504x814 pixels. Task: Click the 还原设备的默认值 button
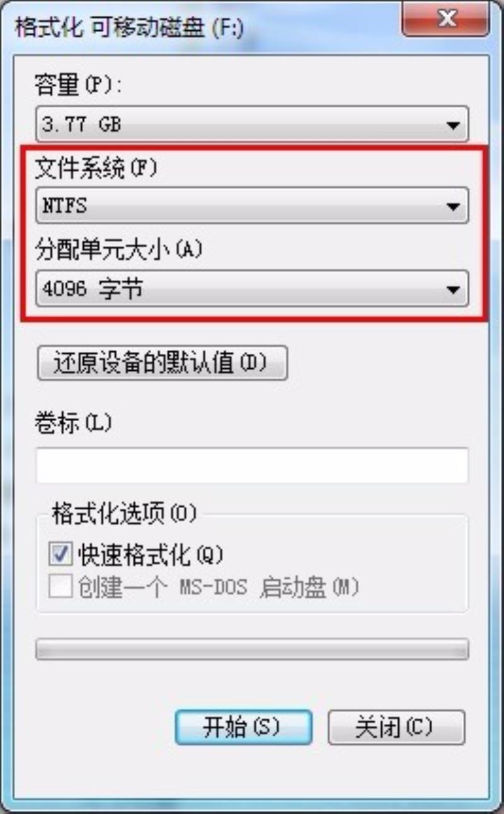click(163, 363)
